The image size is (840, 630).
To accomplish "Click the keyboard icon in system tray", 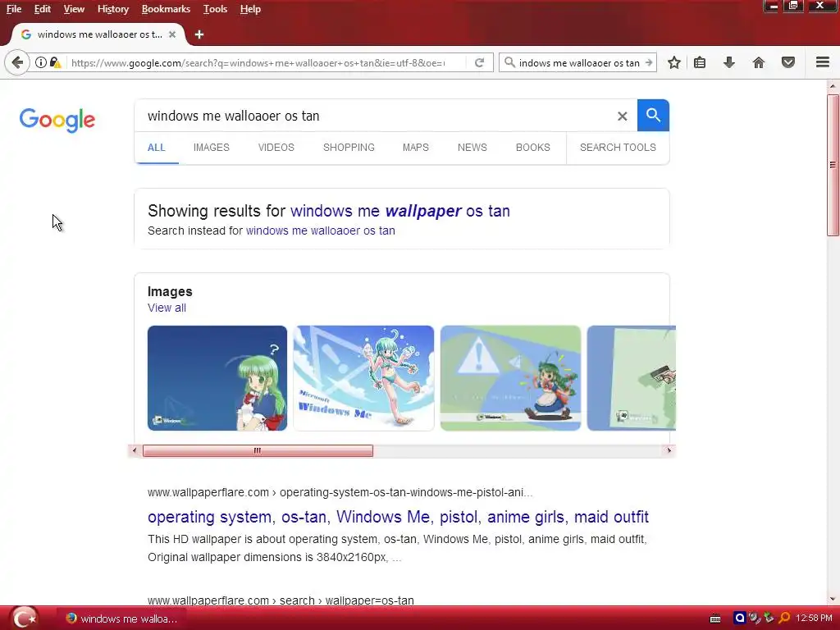I will (x=715, y=619).
